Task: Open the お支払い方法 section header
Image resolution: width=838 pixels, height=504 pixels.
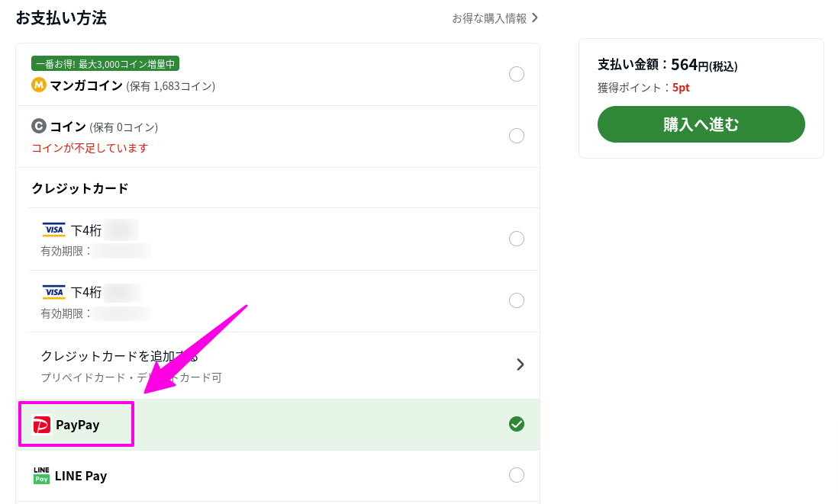Action: (62, 18)
